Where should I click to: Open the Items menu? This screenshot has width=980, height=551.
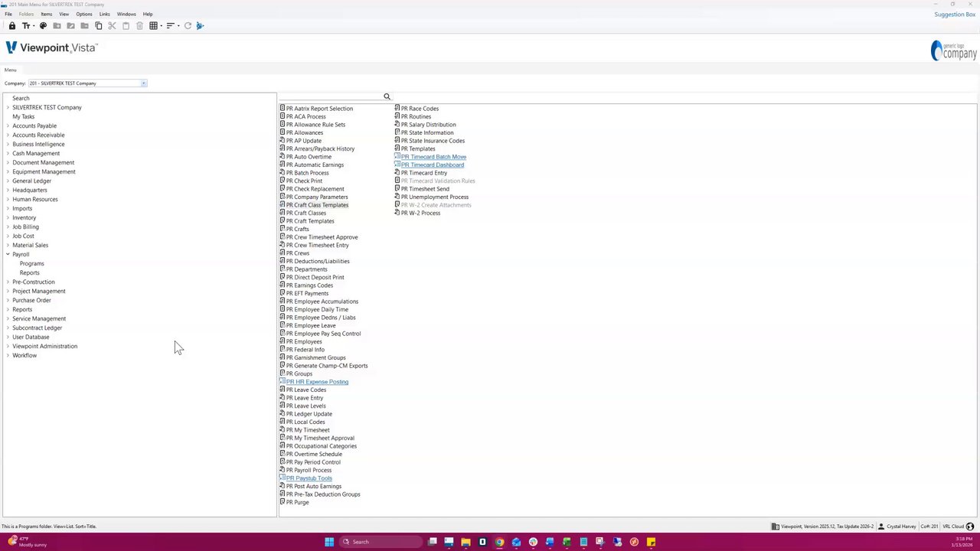point(46,14)
